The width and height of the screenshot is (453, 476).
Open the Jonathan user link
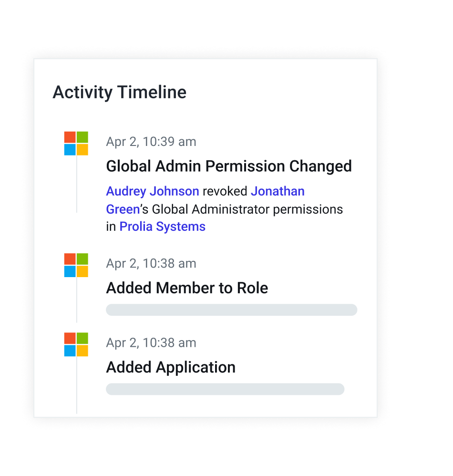tap(278, 191)
